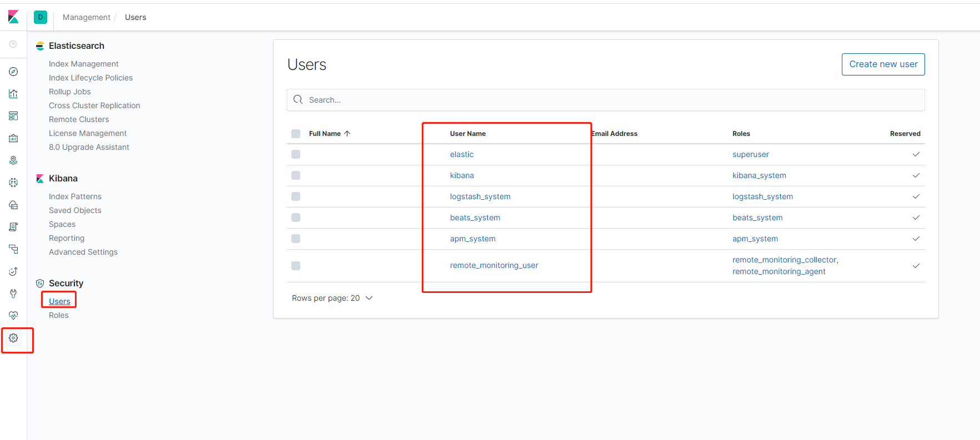Sort by the Full Name column header

(330, 134)
